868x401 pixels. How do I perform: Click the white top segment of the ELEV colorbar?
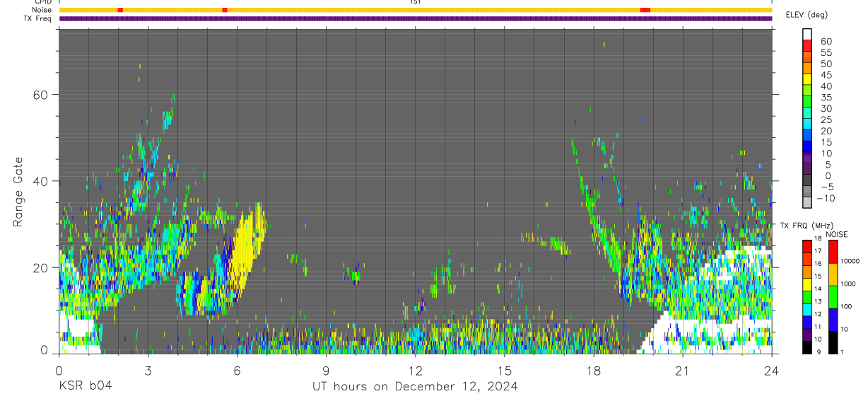pyautogui.click(x=807, y=34)
